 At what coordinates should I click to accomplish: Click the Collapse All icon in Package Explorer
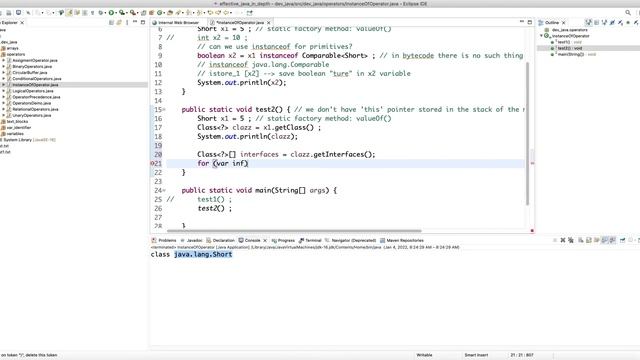click(x=111, y=22)
